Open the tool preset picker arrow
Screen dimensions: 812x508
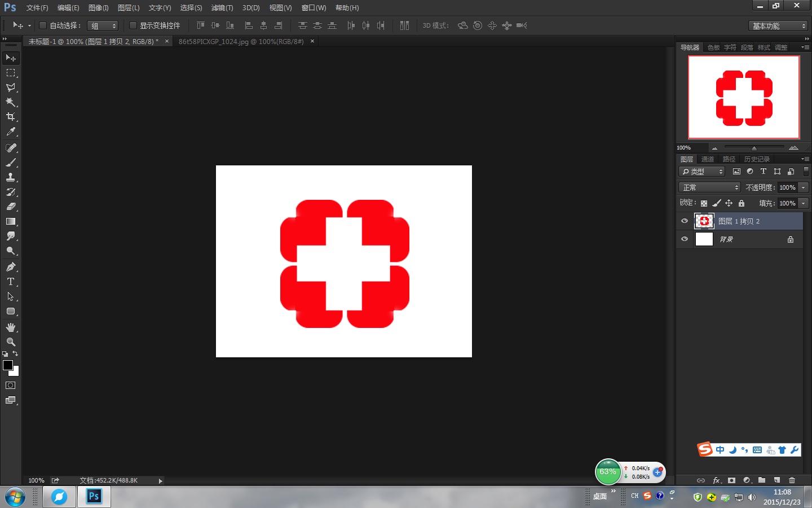pyautogui.click(x=29, y=25)
